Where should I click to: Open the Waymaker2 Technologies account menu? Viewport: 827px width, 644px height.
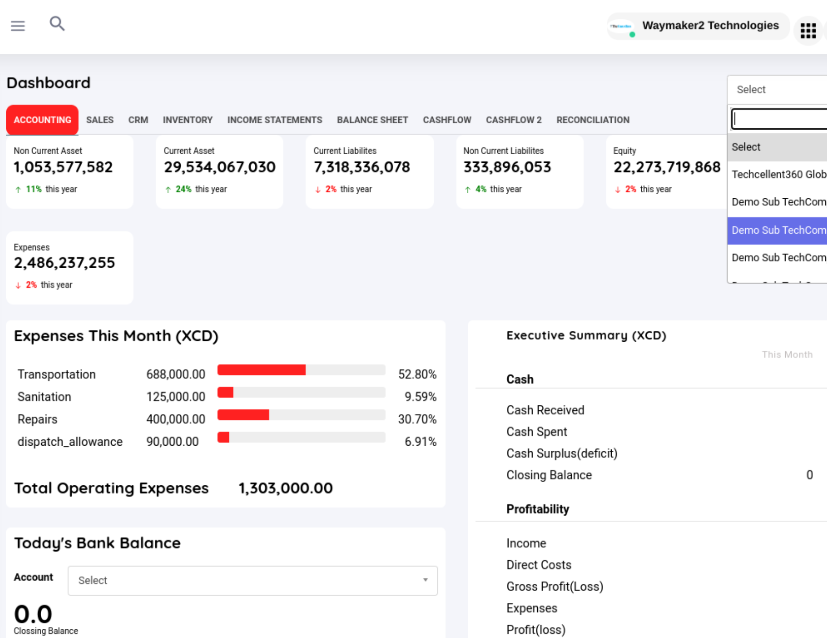pyautogui.click(x=710, y=26)
